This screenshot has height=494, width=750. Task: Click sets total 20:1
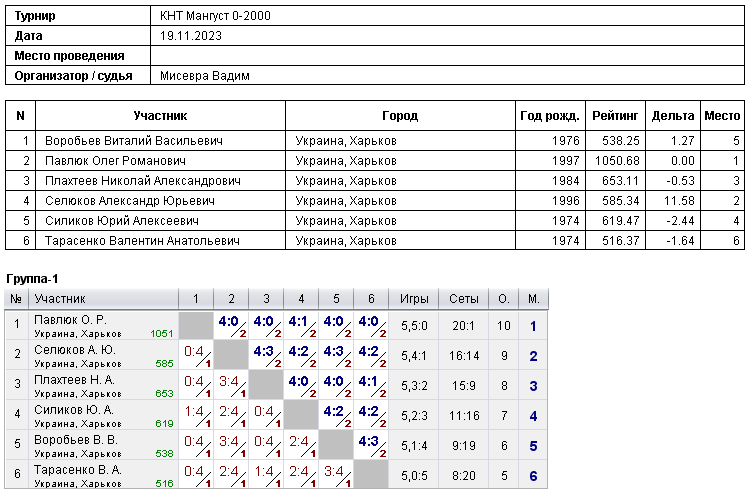[463, 326]
